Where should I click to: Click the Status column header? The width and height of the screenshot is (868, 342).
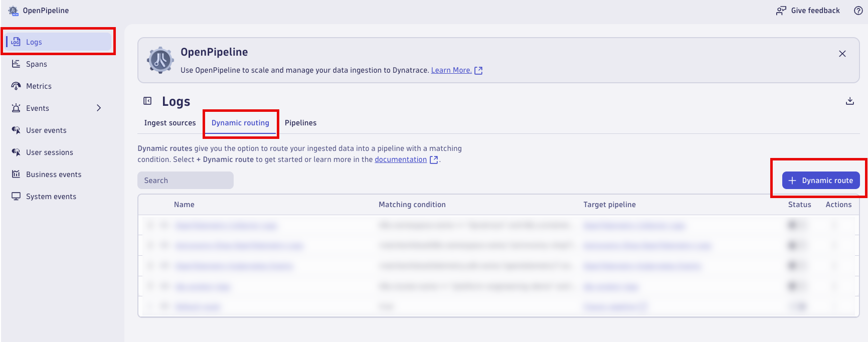point(799,205)
